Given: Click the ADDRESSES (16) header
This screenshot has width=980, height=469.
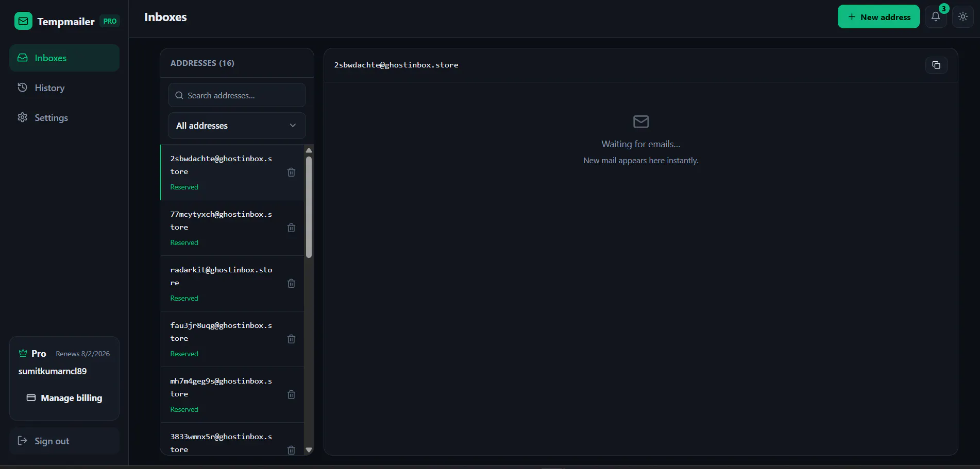Looking at the screenshot, I should [x=202, y=63].
